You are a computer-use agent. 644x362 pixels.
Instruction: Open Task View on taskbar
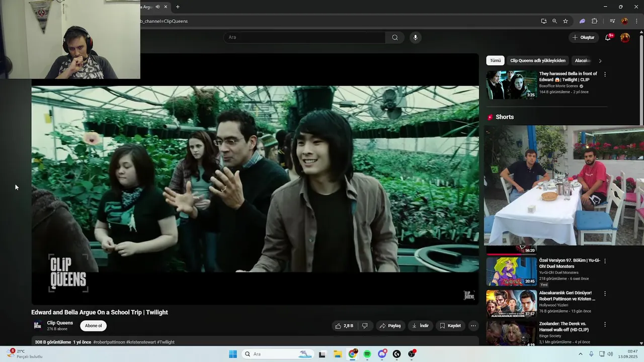[x=322, y=354]
